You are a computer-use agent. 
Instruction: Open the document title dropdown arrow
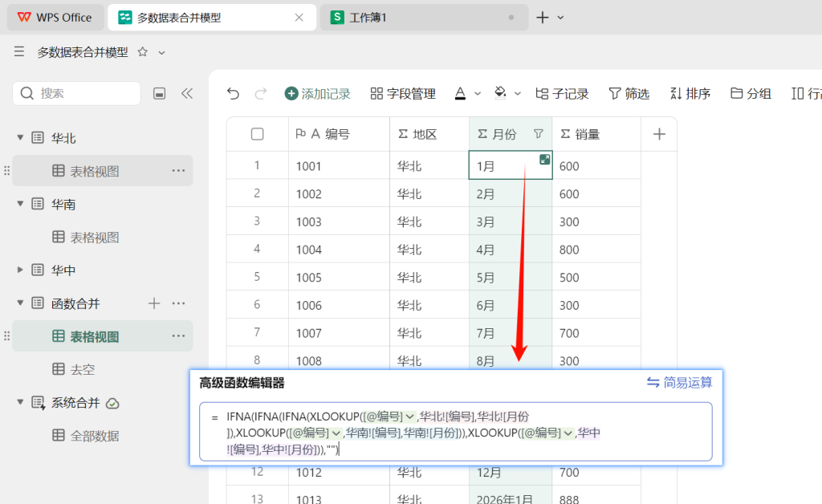tap(161, 52)
